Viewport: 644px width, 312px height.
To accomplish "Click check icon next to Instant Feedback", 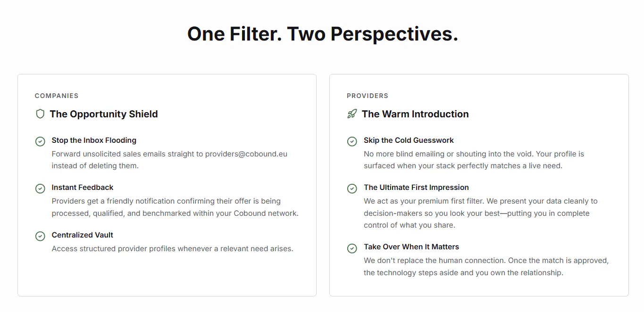I will click(40, 189).
